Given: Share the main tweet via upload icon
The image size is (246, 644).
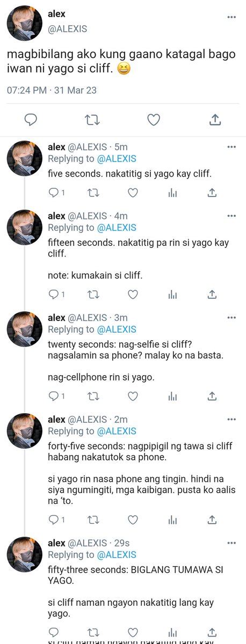Looking at the screenshot, I should pos(215,120).
